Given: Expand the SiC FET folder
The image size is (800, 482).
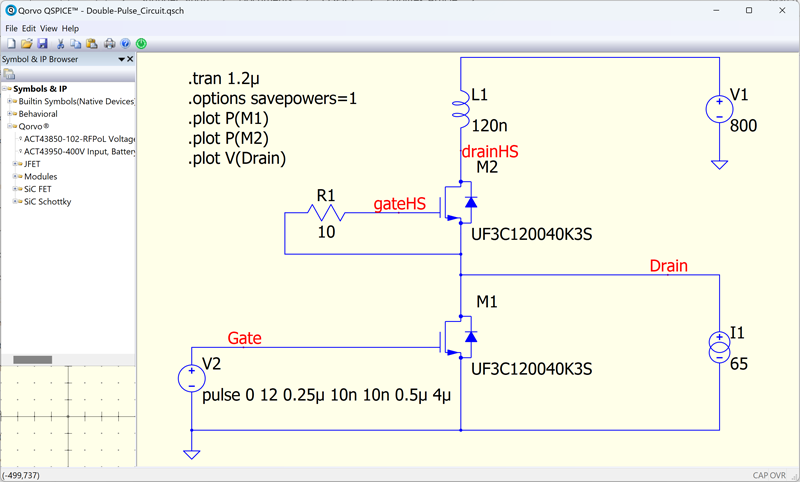Looking at the screenshot, I should coord(15,189).
